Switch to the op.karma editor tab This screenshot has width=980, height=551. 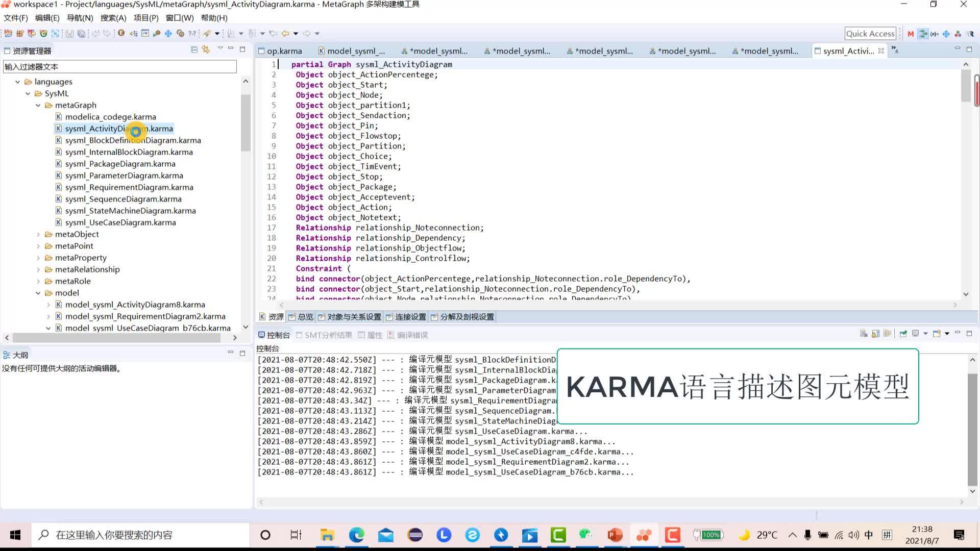(284, 51)
